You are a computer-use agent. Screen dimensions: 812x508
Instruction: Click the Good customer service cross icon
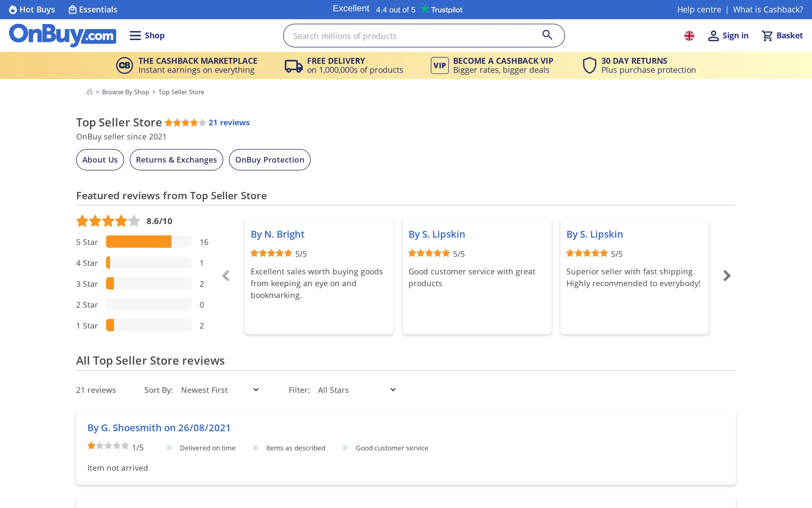(x=345, y=448)
